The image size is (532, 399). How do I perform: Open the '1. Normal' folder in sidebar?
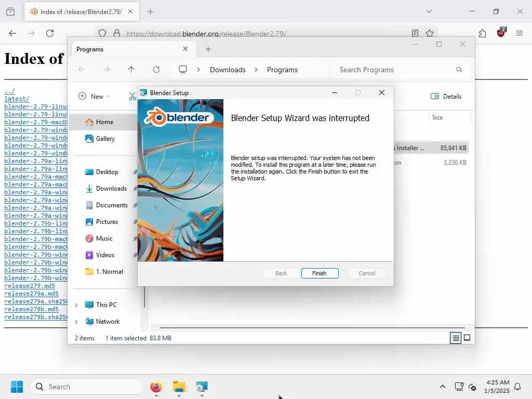coord(109,271)
